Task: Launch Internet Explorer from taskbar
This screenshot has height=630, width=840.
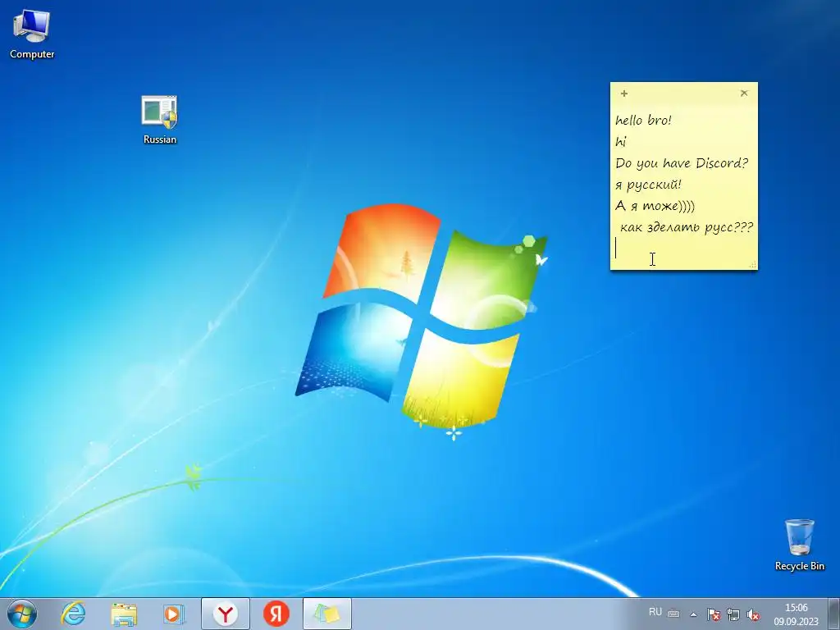Action: coord(73,614)
